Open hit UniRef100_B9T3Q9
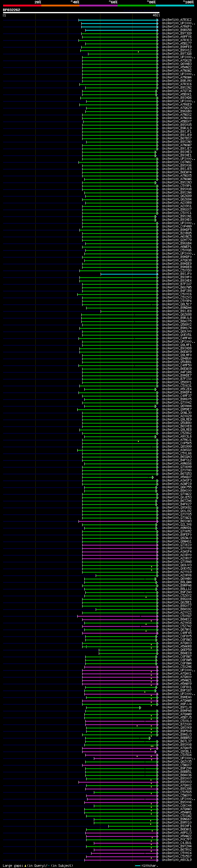The image size is (197, 868). (177, 33)
